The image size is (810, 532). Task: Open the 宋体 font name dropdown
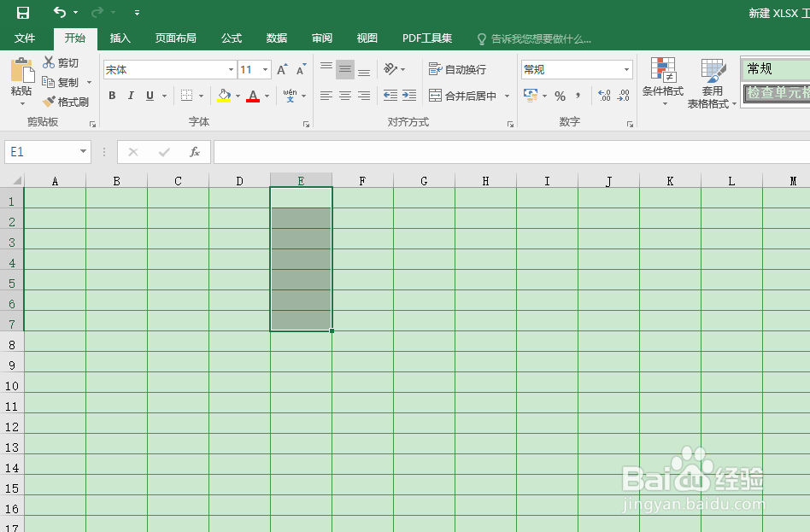click(x=231, y=70)
